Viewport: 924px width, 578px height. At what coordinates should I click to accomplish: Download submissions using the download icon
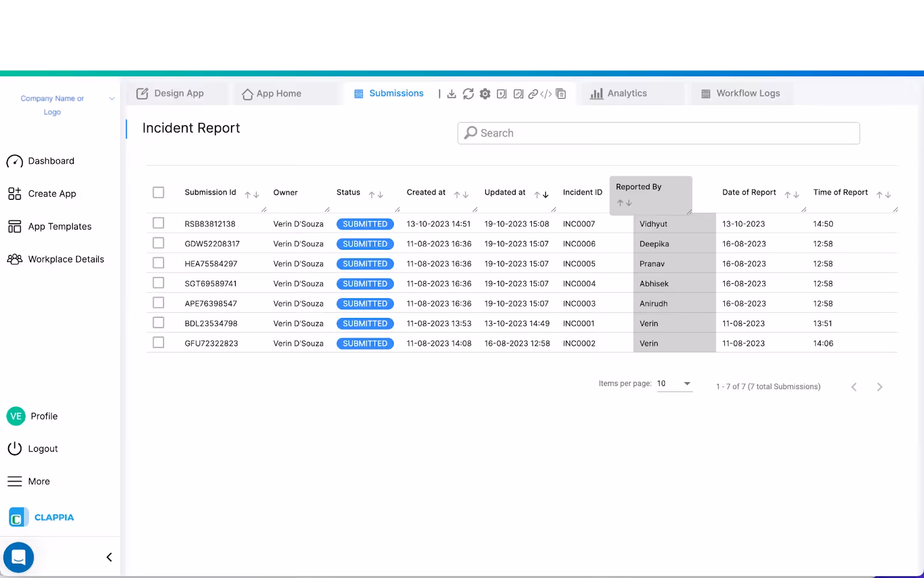pyautogui.click(x=451, y=93)
